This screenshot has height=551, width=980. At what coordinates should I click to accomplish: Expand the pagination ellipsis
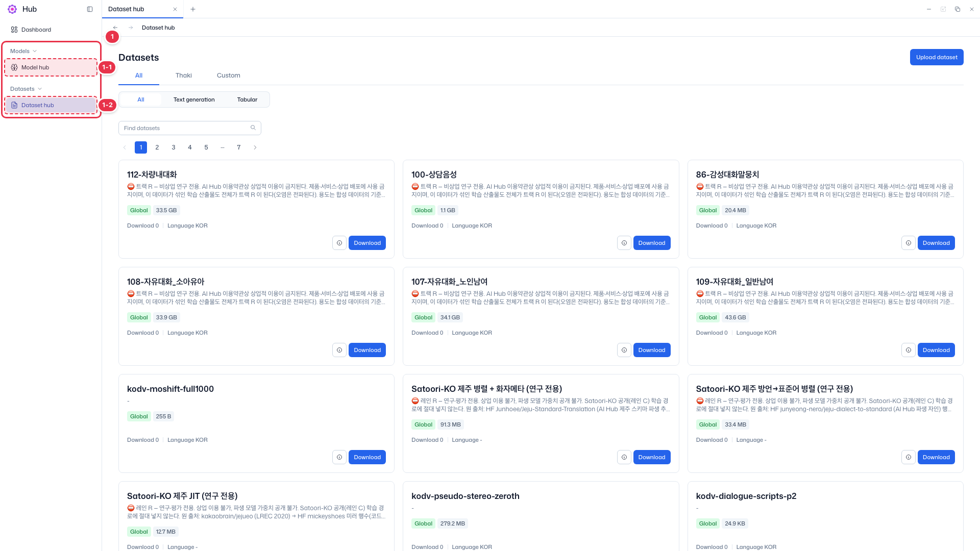pyautogui.click(x=223, y=147)
